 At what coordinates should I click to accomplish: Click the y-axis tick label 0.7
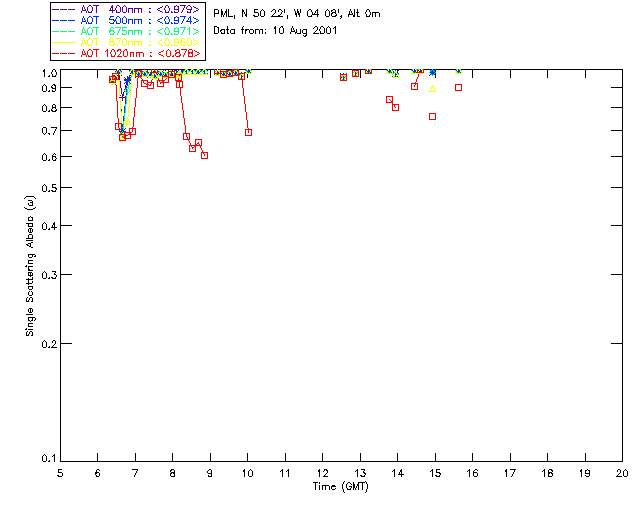[49, 131]
